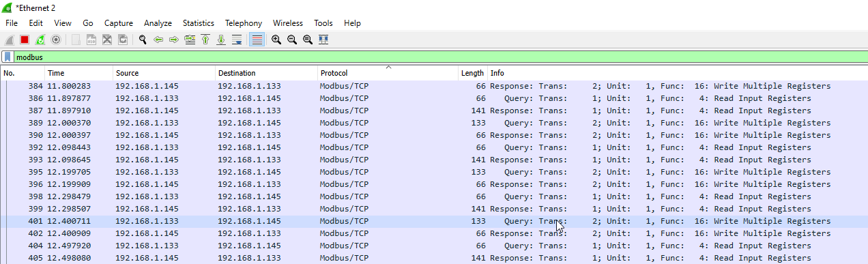Go back in packet history
This screenshot has height=264, width=868.
coord(158,40)
